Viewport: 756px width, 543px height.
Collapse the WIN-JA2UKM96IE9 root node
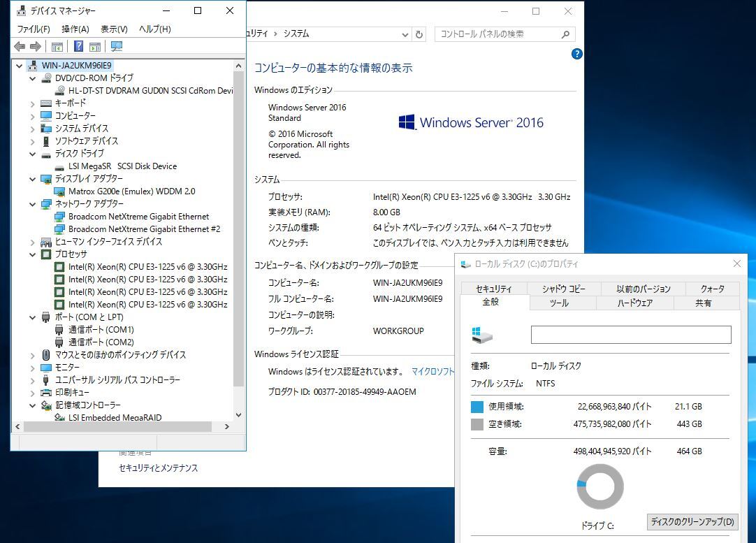click(x=20, y=66)
